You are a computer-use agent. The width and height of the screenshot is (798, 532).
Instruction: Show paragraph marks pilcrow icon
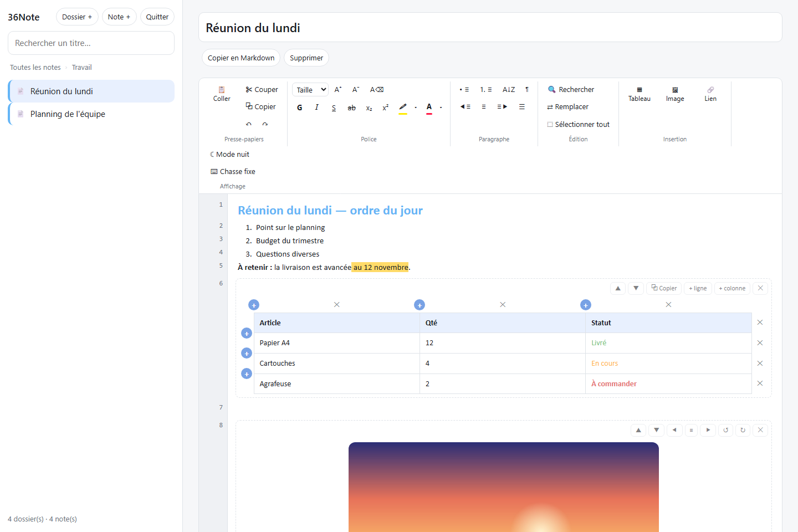(527, 89)
